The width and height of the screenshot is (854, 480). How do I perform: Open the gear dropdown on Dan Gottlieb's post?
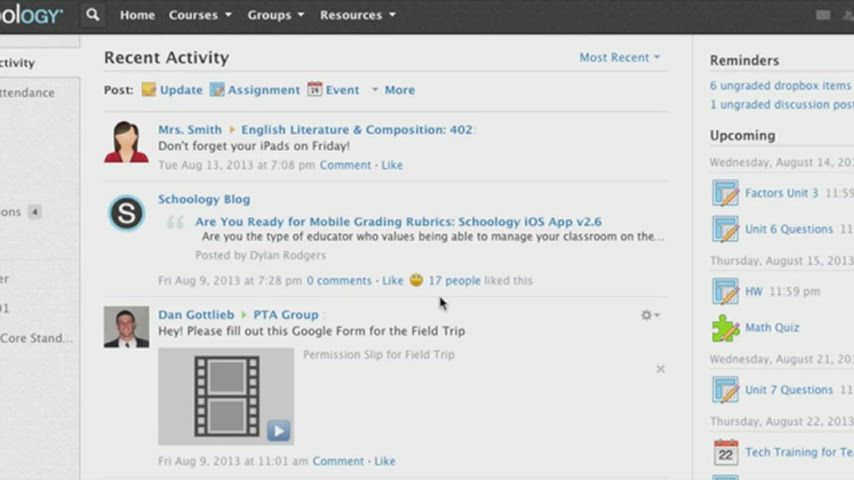[650, 315]
